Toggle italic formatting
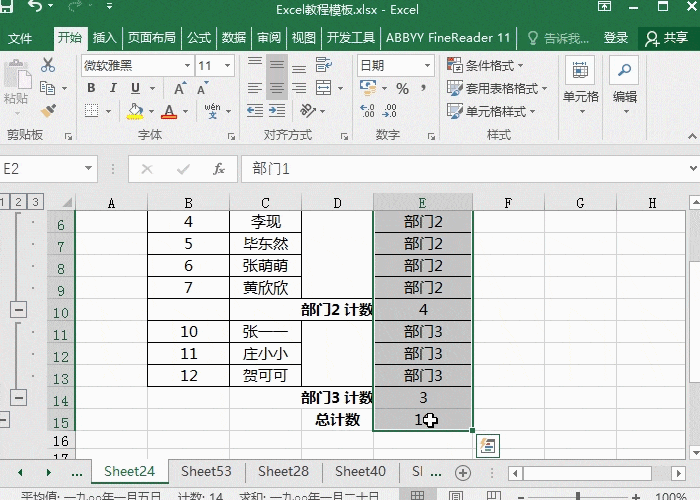The height and width of the screenshot is (500, 700). coord(113,88)
